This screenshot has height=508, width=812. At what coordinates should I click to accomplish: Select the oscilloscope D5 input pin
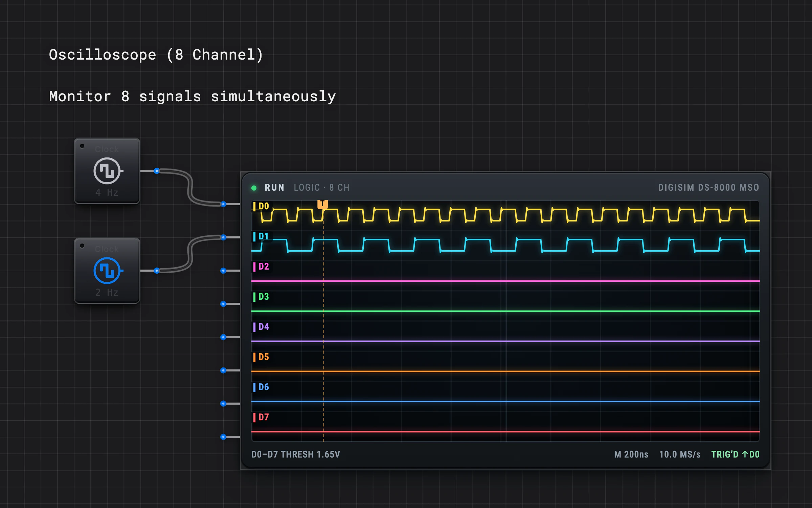[x=223, y=370]
